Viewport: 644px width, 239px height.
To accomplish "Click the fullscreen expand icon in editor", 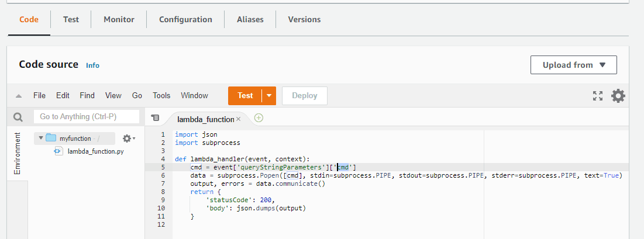I will pyautogui.click(x=597, y=96).
